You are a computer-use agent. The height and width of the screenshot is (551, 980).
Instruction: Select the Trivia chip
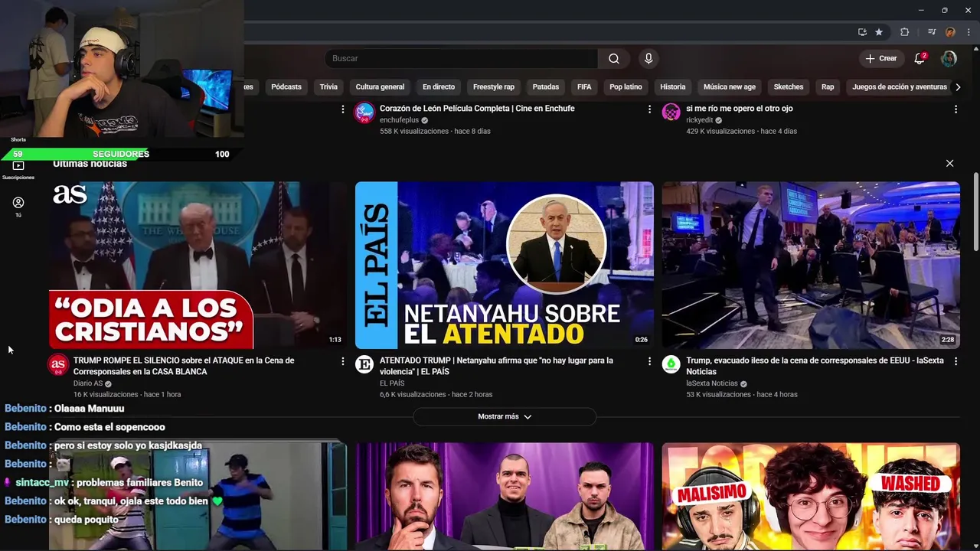pos(328,86)
